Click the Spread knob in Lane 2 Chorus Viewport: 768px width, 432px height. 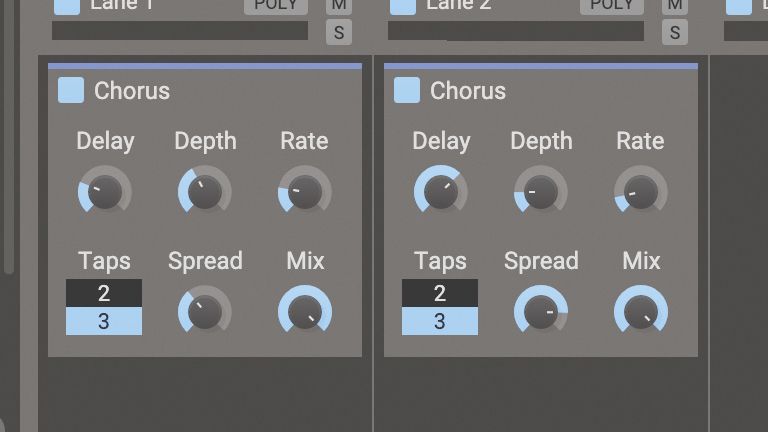point(541,312)
